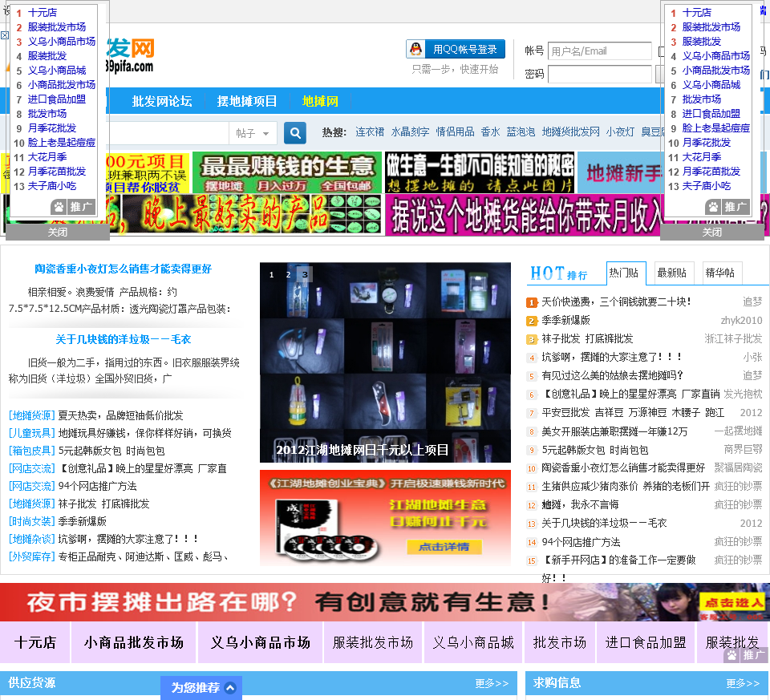Switch to the 热门贴 tab
Image resolution: width=770 pixels, height=700 pixels.
click(626, 273)
